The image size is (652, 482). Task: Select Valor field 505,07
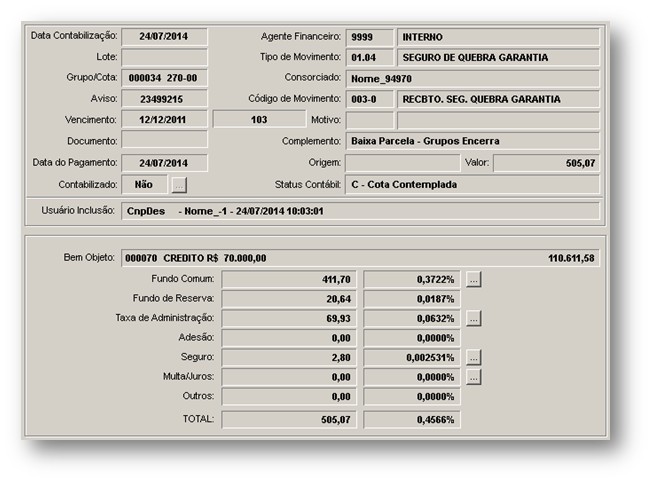point(546,163)
